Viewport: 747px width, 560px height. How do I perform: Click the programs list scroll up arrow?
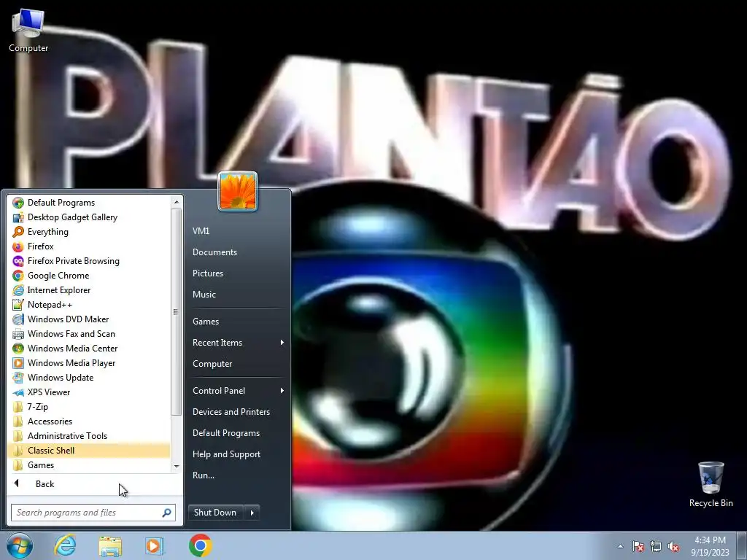click(177, 203)
